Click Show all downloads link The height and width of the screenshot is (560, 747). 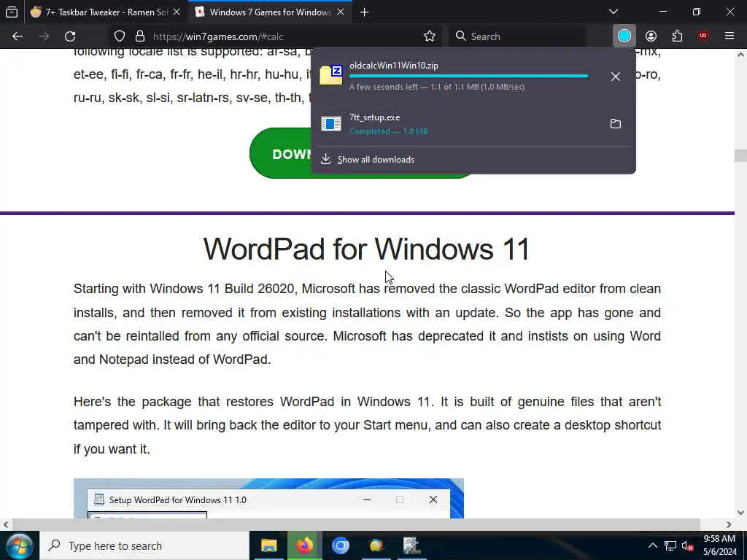pos(376,160)
